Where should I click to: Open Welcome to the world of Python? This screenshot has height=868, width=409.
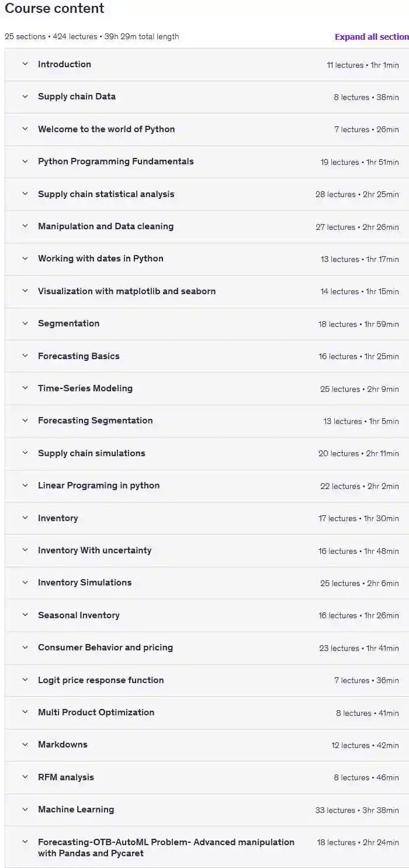click(x=106, y=129)
